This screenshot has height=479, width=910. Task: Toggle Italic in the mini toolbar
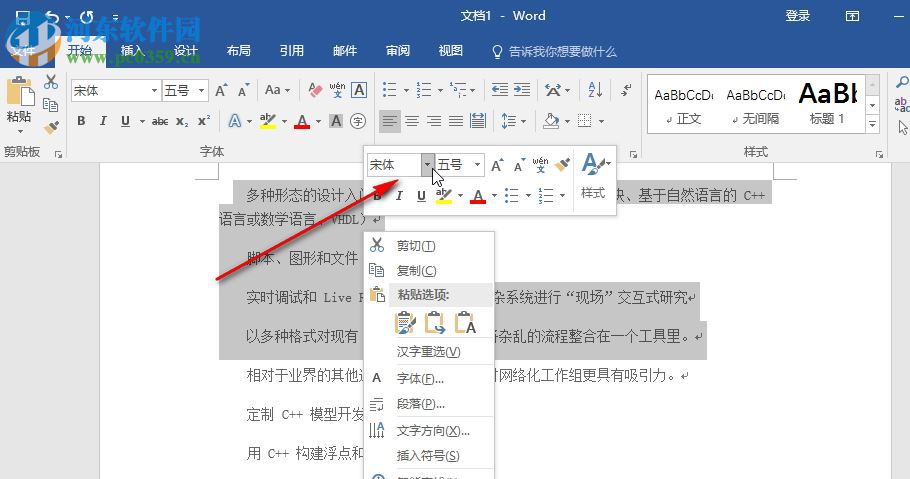click(399, 196)
